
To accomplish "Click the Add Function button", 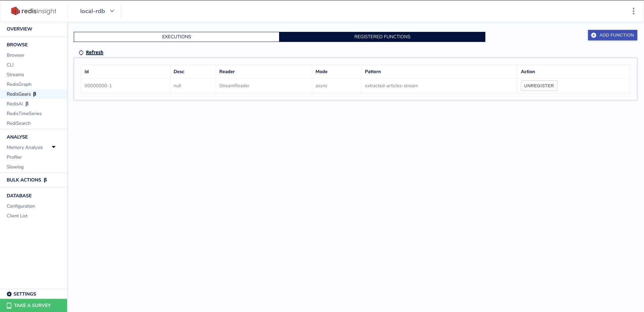I will pos(612,35).
